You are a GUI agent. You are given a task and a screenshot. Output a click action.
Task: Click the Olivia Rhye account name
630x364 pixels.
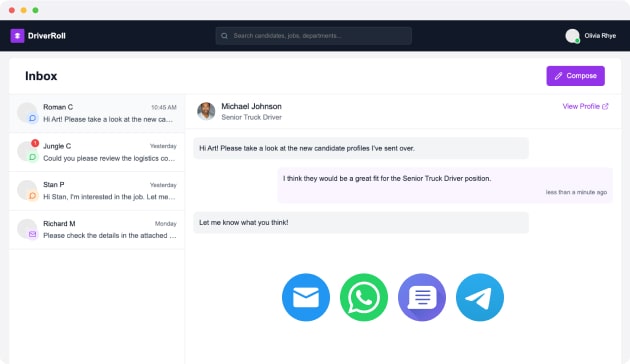[x=600, y=36]
